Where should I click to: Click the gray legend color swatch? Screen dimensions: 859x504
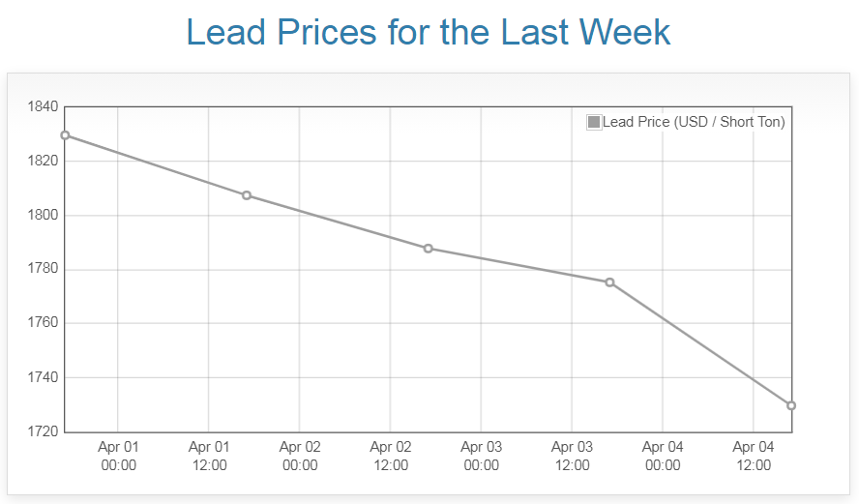(594, 122)
